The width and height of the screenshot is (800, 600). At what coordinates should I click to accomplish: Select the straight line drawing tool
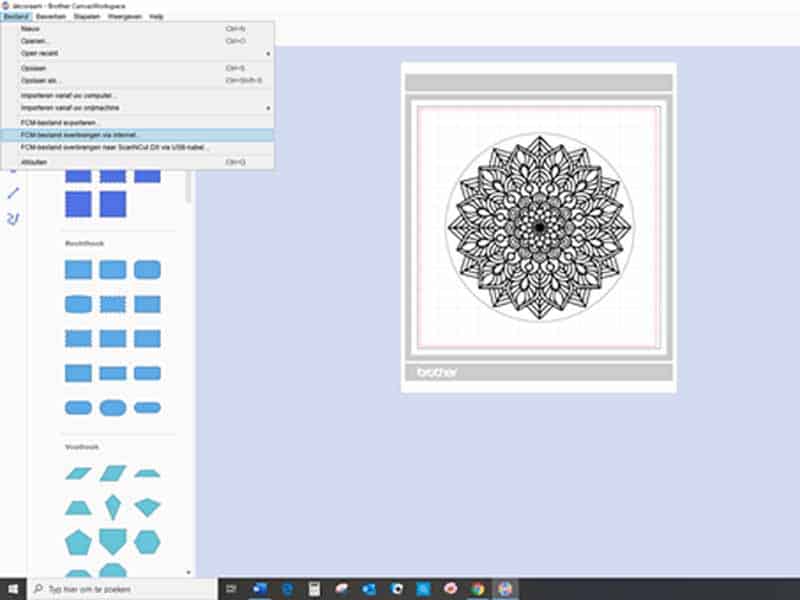13,193
